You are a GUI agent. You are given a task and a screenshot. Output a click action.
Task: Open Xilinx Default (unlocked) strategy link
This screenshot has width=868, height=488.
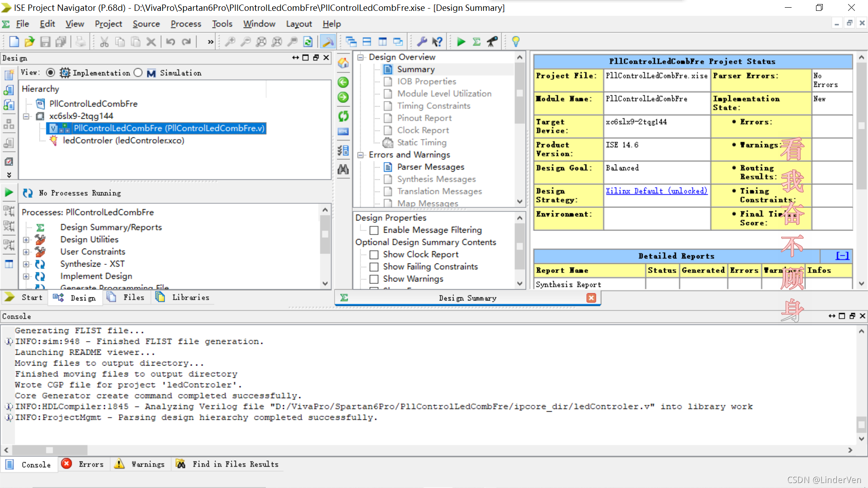point(656,191)
